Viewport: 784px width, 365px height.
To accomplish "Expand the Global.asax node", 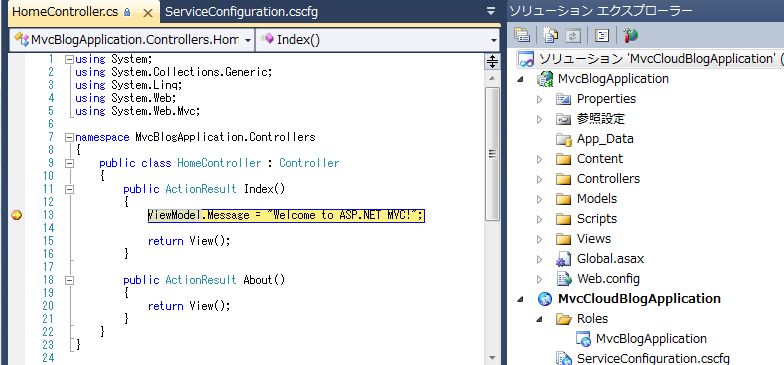I will [x=539, y=259].
